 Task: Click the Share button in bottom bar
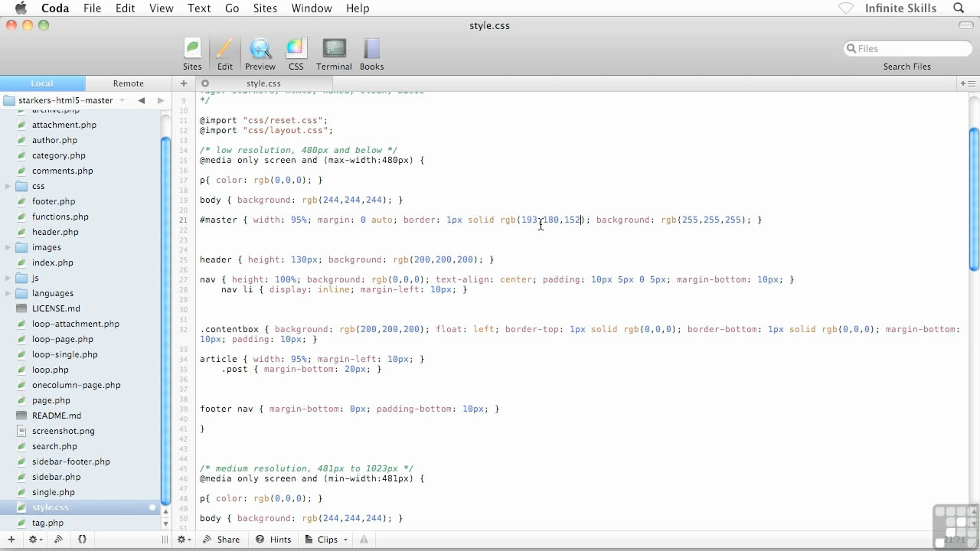point(221,540)
